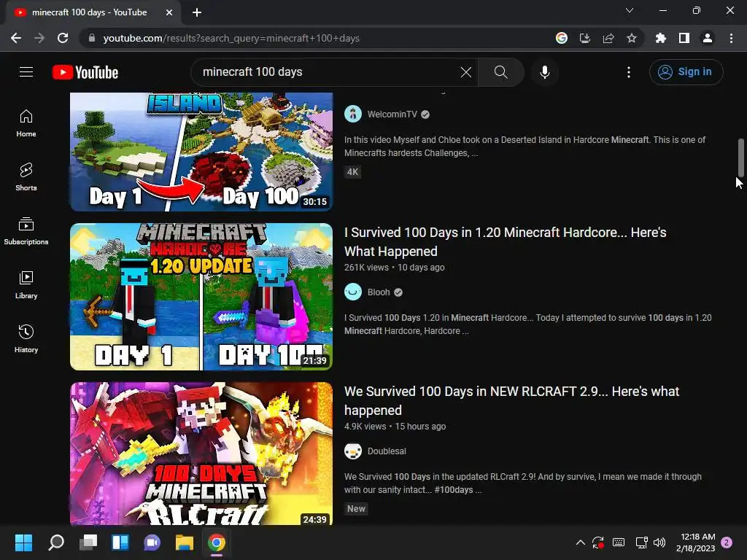Open 'I Survived 100 Days in 1.20' title
This screenshot has height=560, width=747.
coord(505,242)
